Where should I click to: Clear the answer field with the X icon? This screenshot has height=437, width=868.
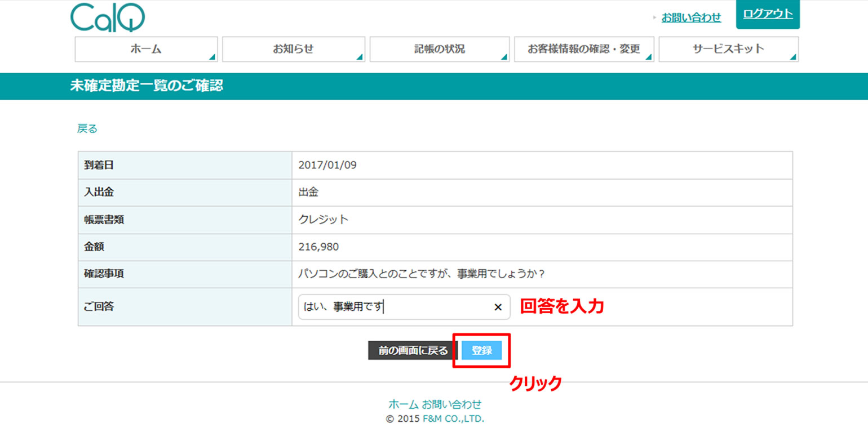point(498,307)
